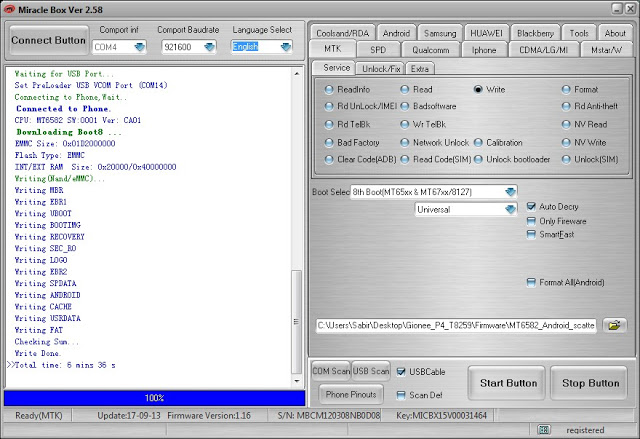This screenshot has width=640, height=439.
Task: Open the Extra sub-tab
Action: tap(420, 69)
